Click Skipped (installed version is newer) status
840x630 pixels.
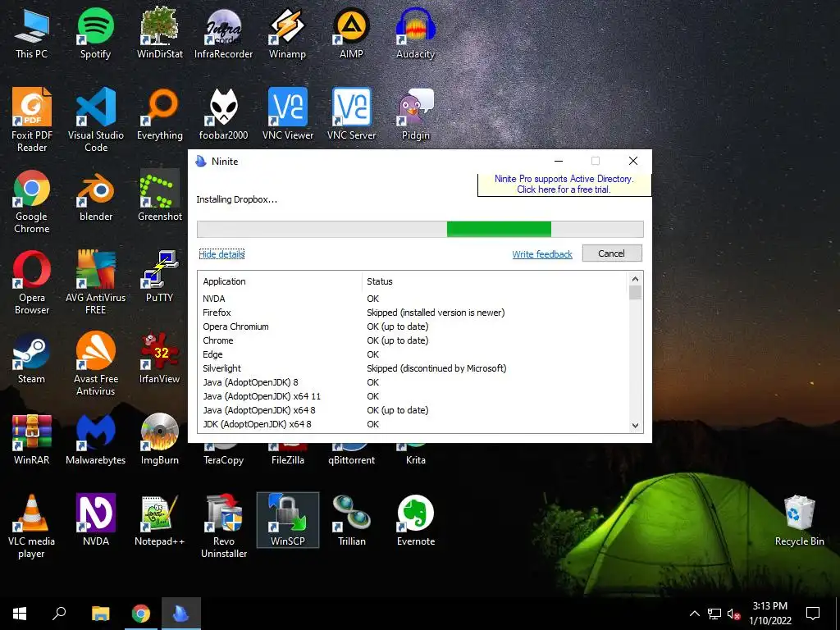point(436,313)
